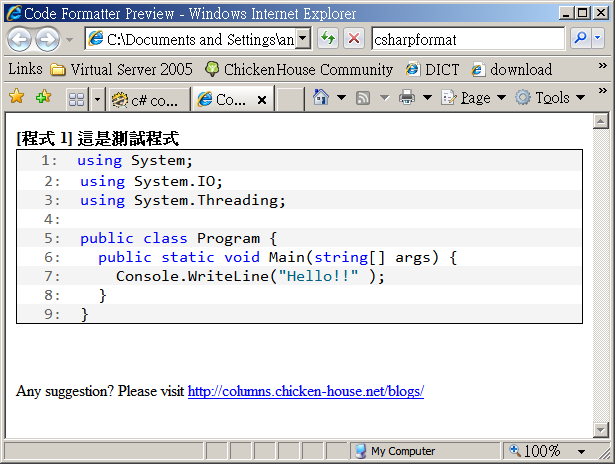The width and height of the screenshot is (615, 464).
Task: Expand the address bar dropdown
Action: 302,39
